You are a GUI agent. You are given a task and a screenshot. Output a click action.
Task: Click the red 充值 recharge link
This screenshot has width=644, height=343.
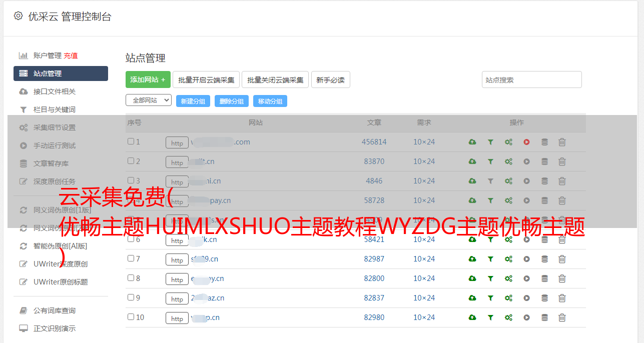coord(71,55)
